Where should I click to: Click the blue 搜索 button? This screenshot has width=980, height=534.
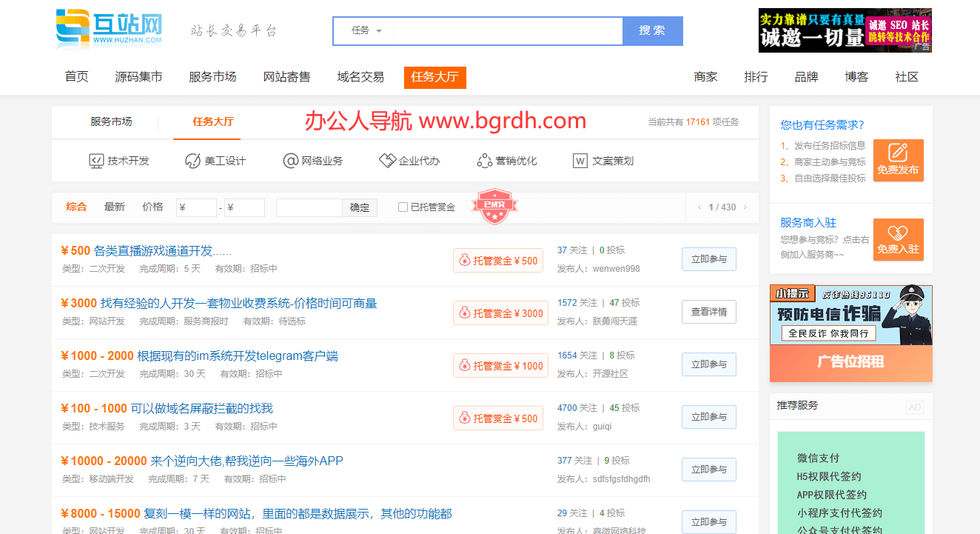(x=652, y=30)
